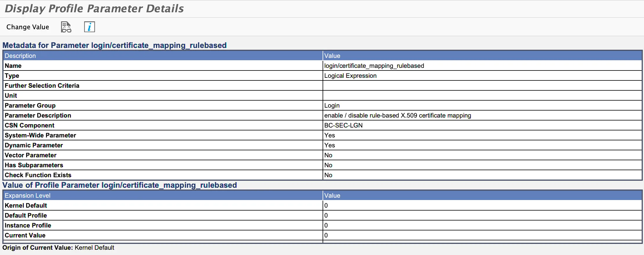Select the X.509 certificate mapping description text

tap(397, 115)
